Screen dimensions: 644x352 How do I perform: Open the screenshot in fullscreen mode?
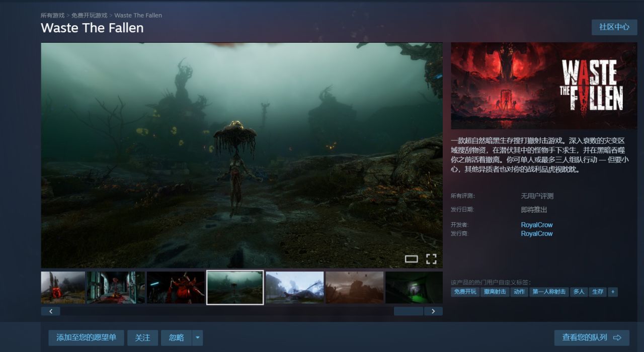point(431,259)
